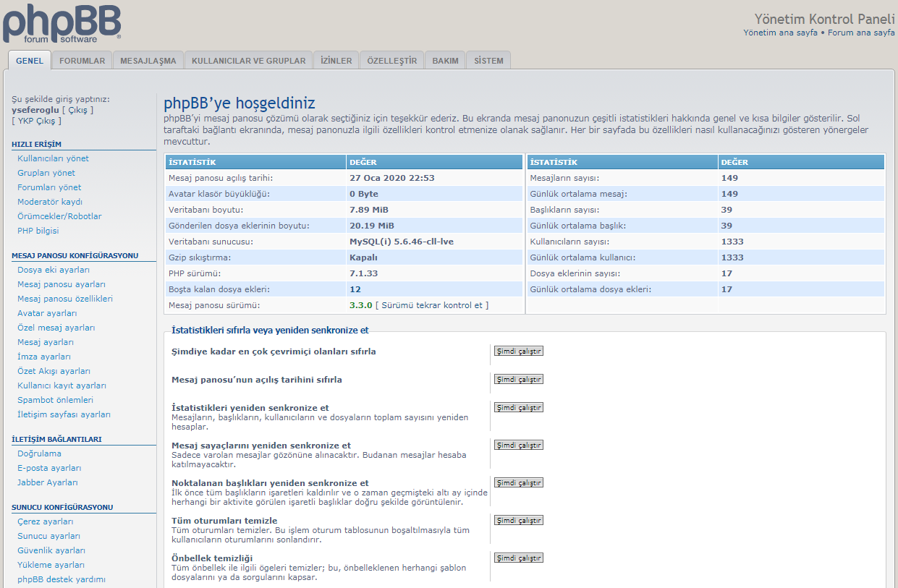Select Forumları yönet in quick access
Image resolution: width=898 pixels, height=588 pixels.
coord(49,187)
